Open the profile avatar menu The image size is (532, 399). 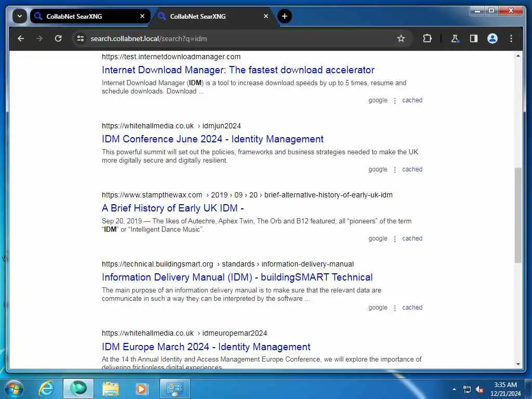(493, 38)
